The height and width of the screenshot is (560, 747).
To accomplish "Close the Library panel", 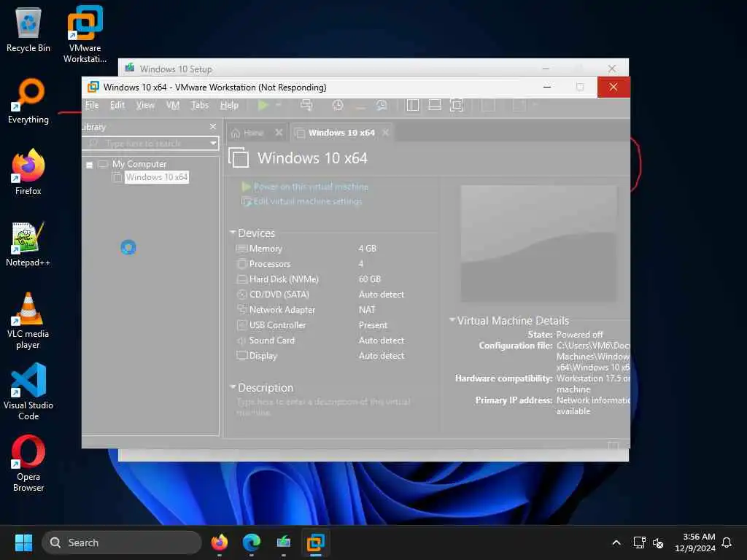I will click(x=213, y=127).
